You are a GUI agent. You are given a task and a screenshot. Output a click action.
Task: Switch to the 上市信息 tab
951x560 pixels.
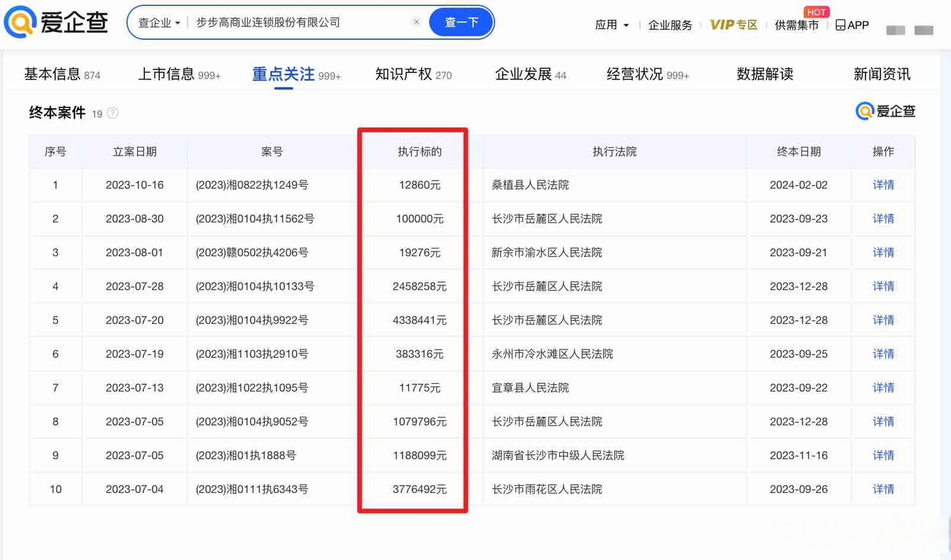(180, 74)
